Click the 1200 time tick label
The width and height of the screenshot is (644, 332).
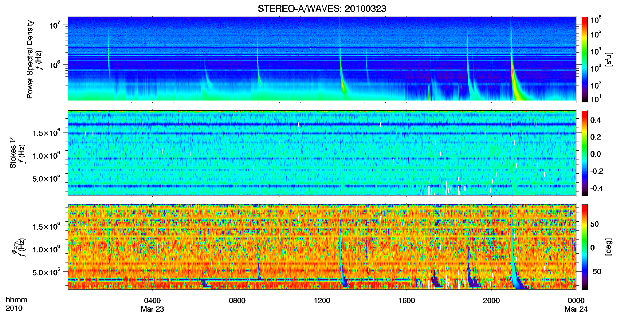[x=322, y=300]
